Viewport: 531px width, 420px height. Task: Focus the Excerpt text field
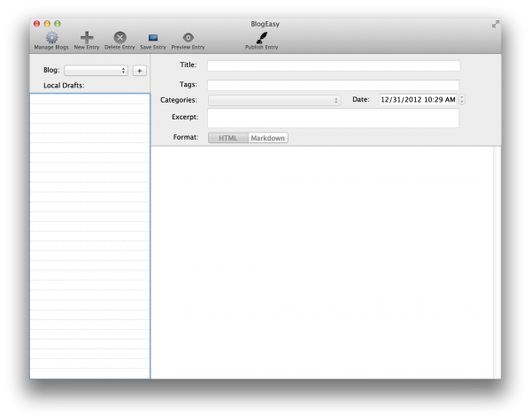[x=334, y=118]
